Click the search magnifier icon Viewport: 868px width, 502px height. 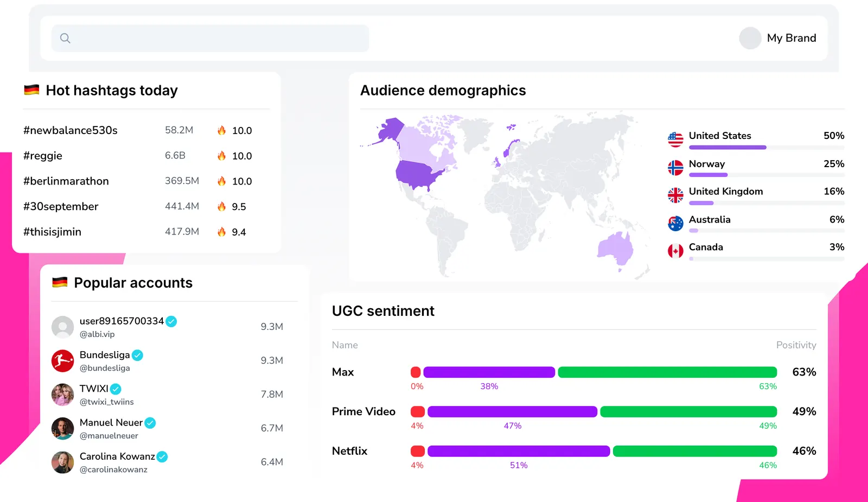coord(65,38)
